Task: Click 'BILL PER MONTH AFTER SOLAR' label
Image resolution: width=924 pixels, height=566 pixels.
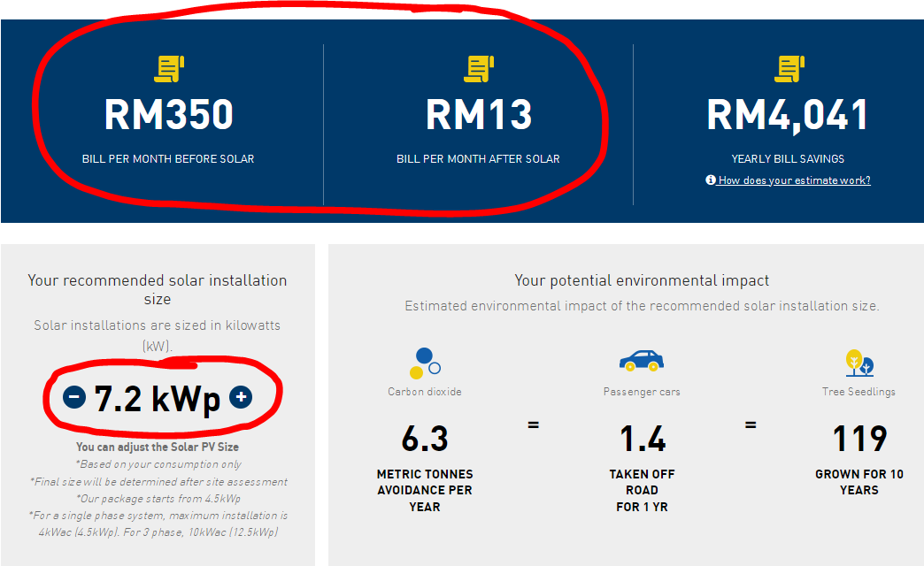Action: pyautogui.click(x=478, y=159)
